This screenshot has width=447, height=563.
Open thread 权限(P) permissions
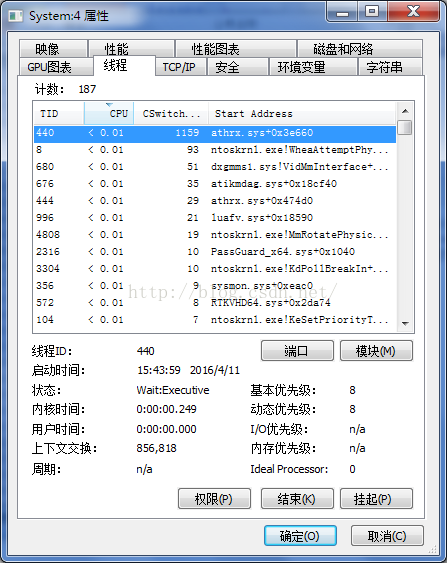pos(214,499)
